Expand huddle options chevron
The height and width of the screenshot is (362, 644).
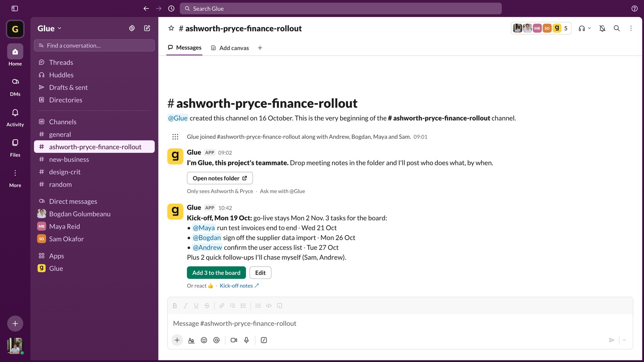[589, 28]
